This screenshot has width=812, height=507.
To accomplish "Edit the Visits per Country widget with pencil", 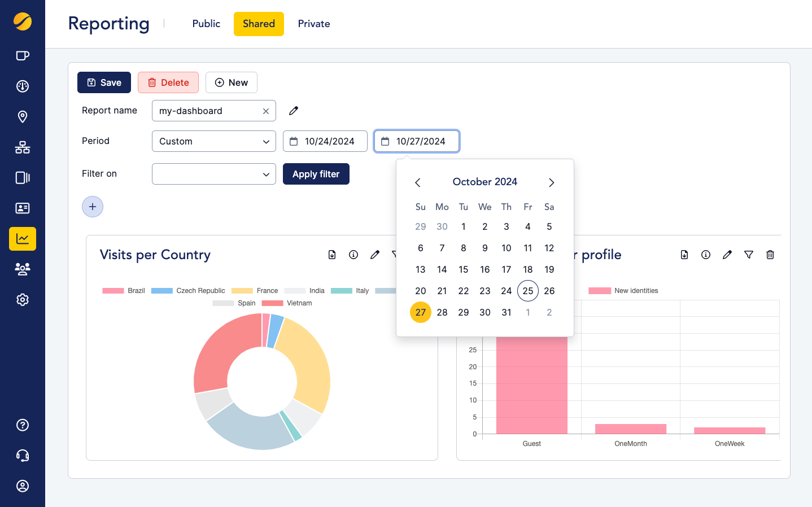I will (375, 255).
